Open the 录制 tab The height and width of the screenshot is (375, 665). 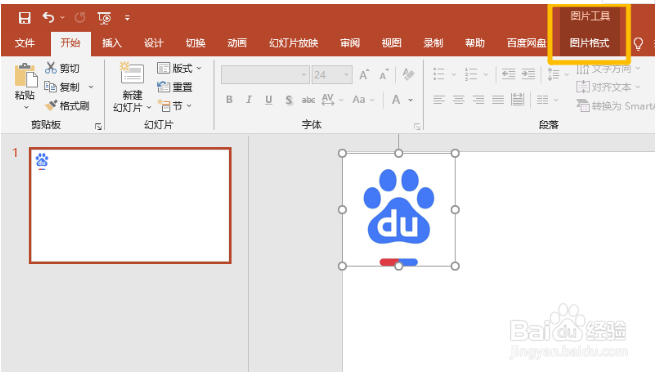(433, 43)
